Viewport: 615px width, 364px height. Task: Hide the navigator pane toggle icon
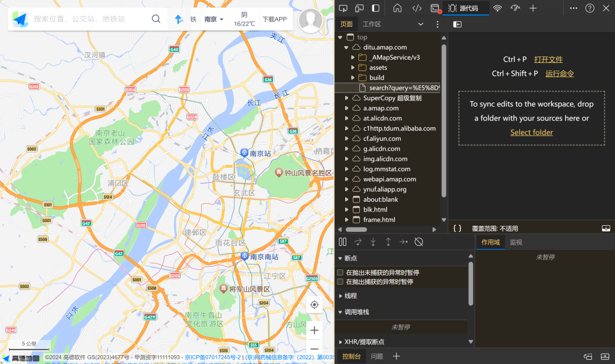457,24
